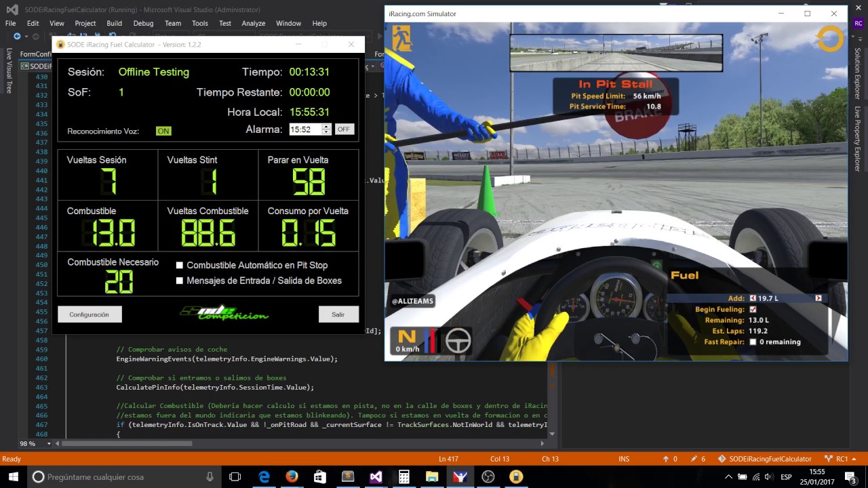This screenshot has height=488, width=868.
Task: Open the Sublime Text taskbar icon
Action: tap(348, 476)
